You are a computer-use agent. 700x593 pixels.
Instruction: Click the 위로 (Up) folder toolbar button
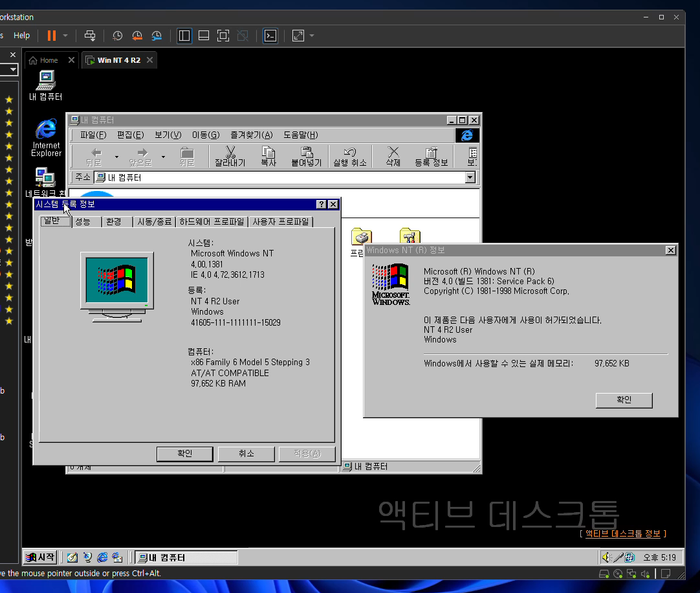(187, 157)
